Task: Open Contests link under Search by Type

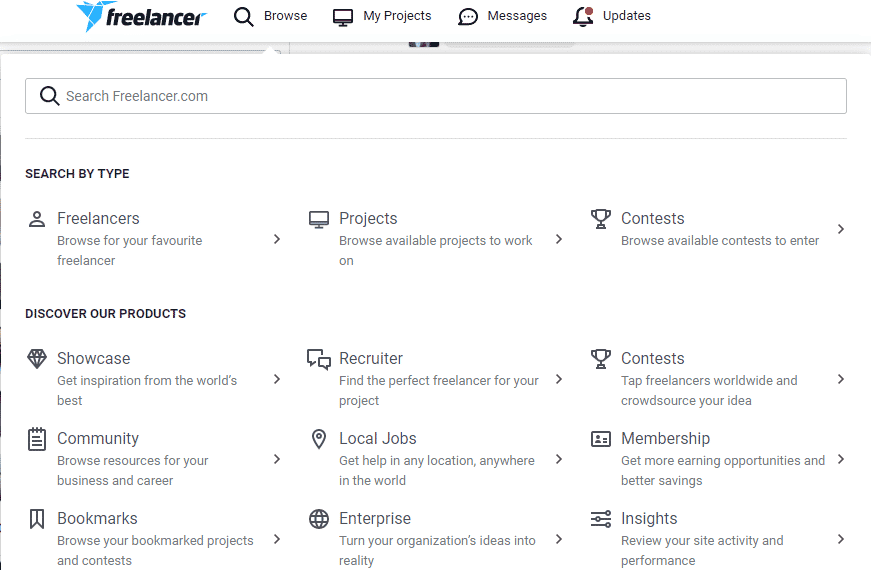Action: [653, 218]
